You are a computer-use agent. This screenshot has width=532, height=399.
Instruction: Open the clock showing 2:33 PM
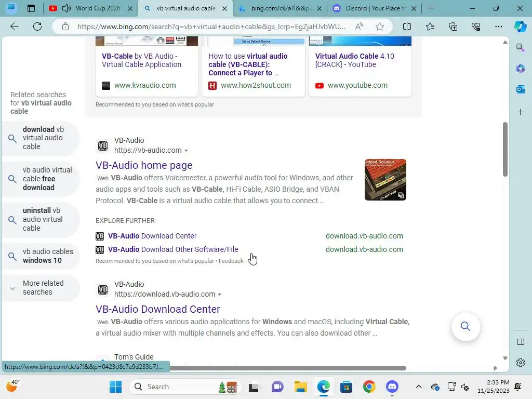pos(494,387)
